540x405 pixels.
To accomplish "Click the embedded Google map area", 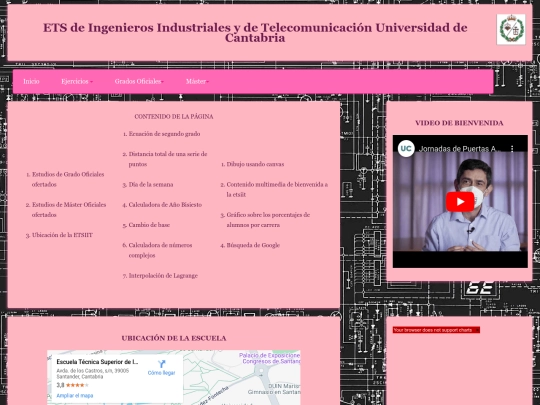I will 174,377.
